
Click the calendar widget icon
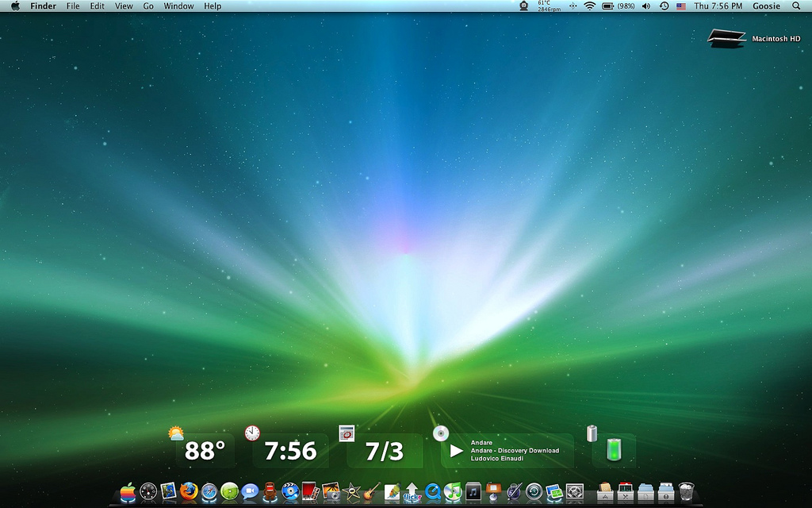[347, 433]
